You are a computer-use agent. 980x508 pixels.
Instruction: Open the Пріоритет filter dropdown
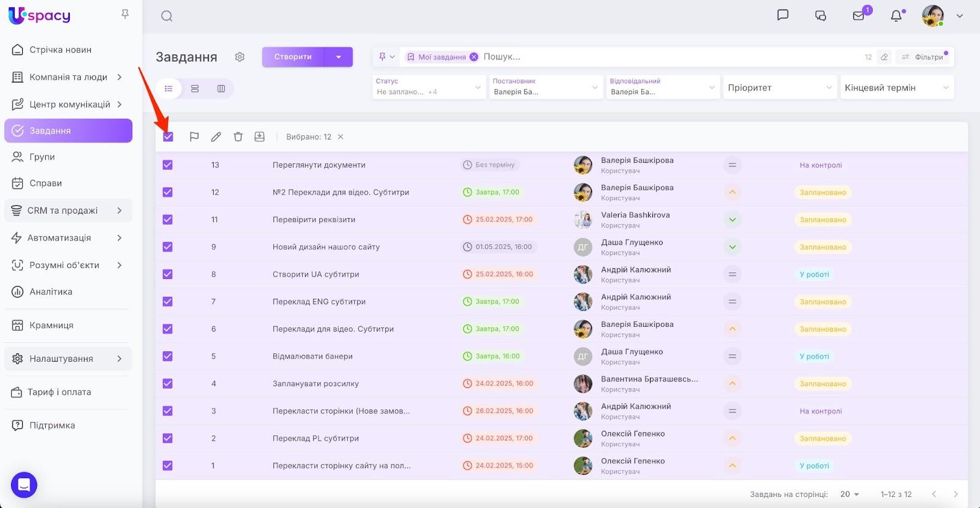[779, 88]
